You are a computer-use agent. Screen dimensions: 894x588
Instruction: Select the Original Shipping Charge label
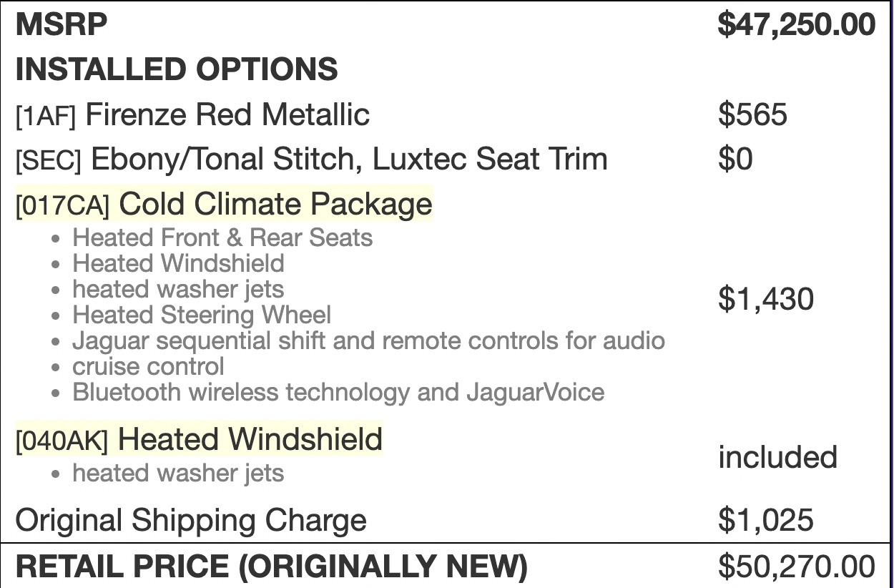[x=190, y=520]
